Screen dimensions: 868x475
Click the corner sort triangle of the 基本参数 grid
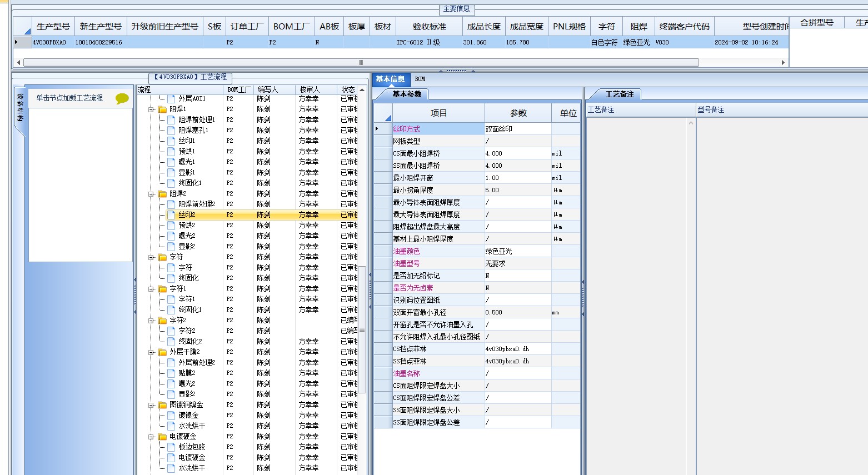388,117
